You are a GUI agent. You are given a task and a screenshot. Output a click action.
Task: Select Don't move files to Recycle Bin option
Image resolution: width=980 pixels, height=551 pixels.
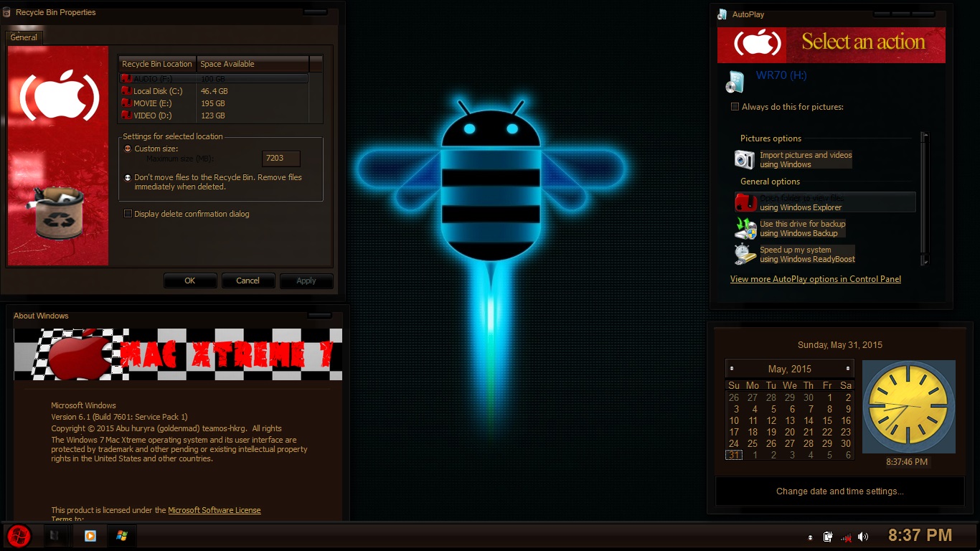click(128, 177)
